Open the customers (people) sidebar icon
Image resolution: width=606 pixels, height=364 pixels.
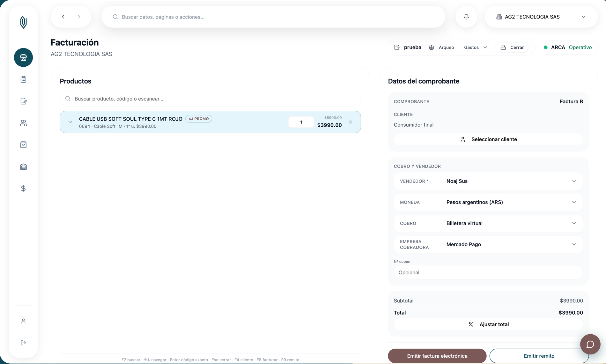[23, 123]
